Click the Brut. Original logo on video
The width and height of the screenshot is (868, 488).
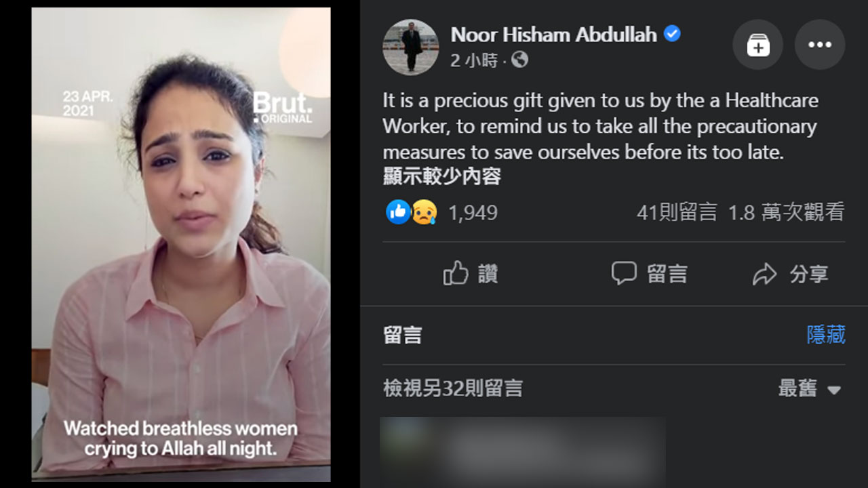(x=283, y=107)
